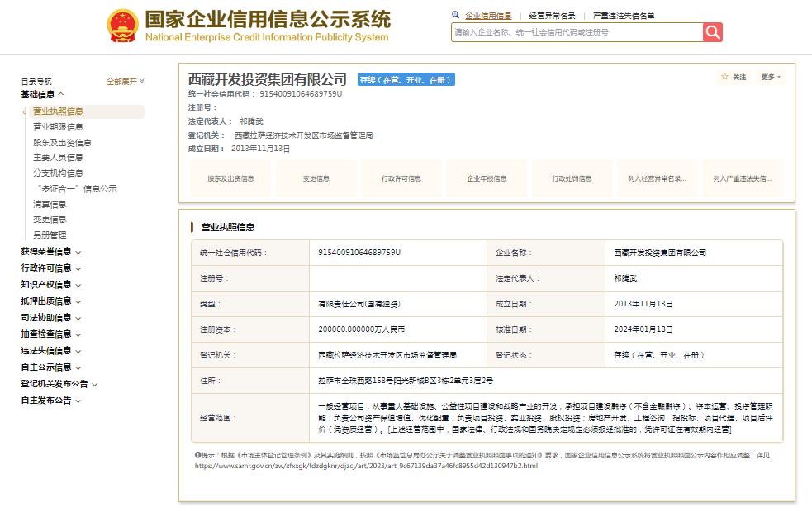Image resolution: width=812 pixels, height=512 pixels.
Task: Click the national emblem logo
Action: pyautogui.click(x=122, y=26)
